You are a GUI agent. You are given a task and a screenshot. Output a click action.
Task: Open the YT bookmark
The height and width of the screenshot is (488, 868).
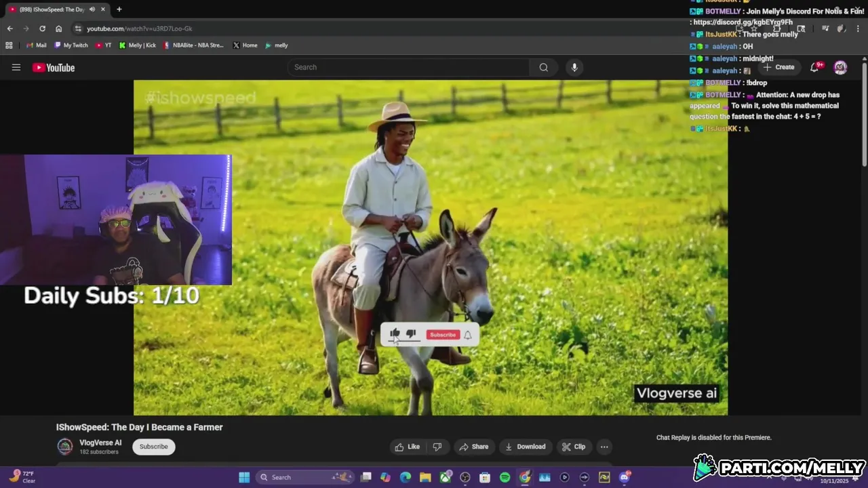click(104, 45)
